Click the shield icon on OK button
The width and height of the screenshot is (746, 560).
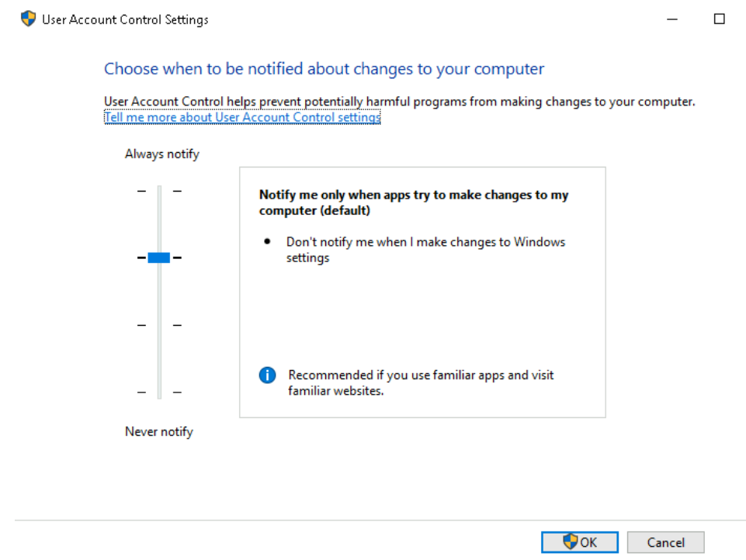click(571, 541)
